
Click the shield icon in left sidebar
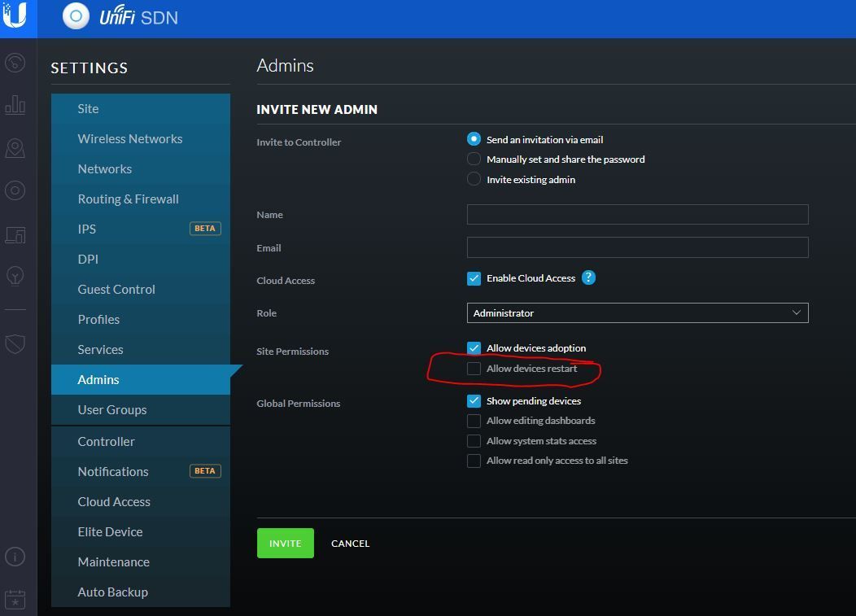tap(15, 343)
